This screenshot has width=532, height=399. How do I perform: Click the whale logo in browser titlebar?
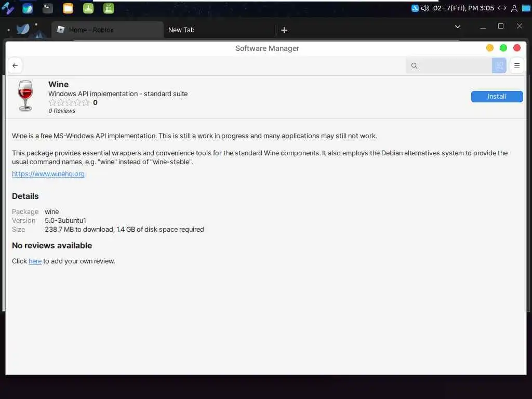tap(23, 29)
